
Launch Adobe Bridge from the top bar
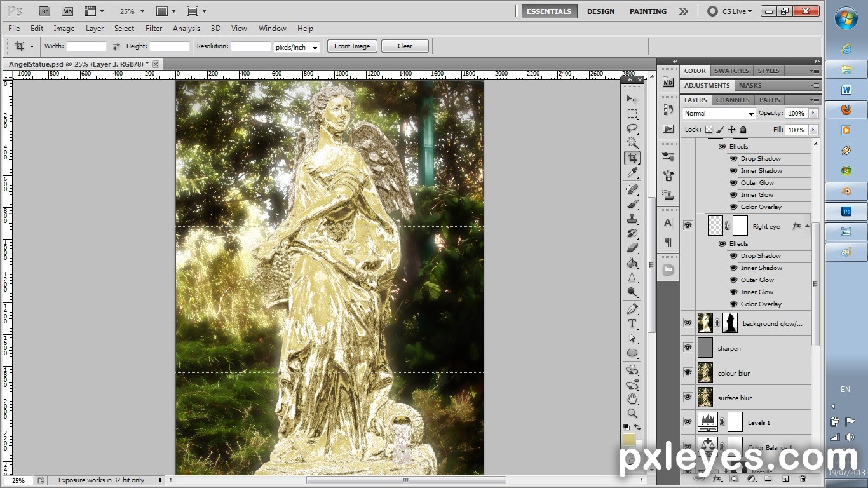pos(44,11)
